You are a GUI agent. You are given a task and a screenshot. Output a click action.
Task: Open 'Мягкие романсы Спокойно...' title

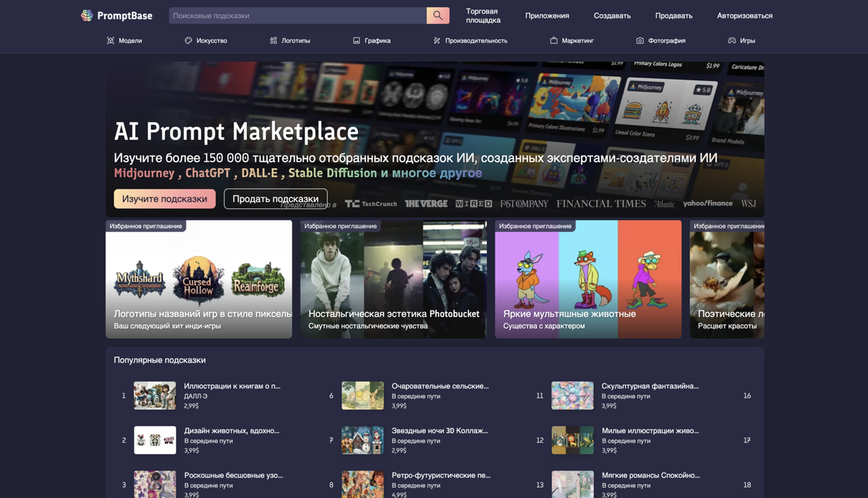651,475
